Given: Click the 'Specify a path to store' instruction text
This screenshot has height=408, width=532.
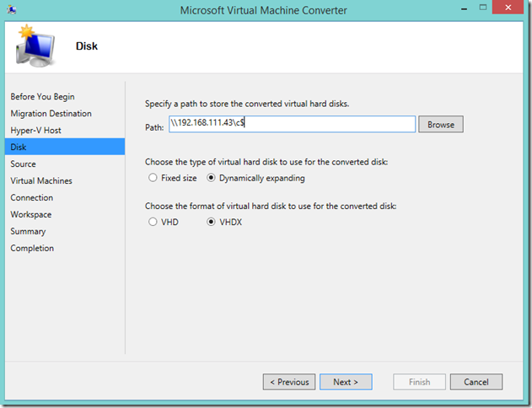Looking at the screenshot, I should pyautogui.click(x=247, y=104).
